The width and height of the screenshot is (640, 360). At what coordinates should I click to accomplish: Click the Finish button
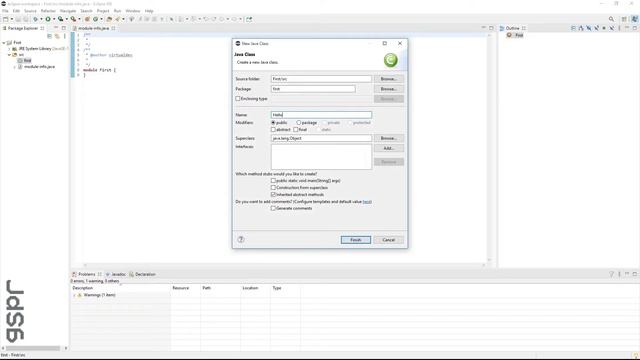356,240
